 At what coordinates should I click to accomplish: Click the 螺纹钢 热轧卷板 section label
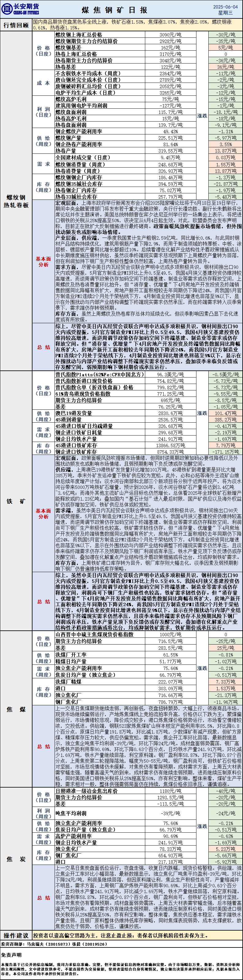click(16, 201)
